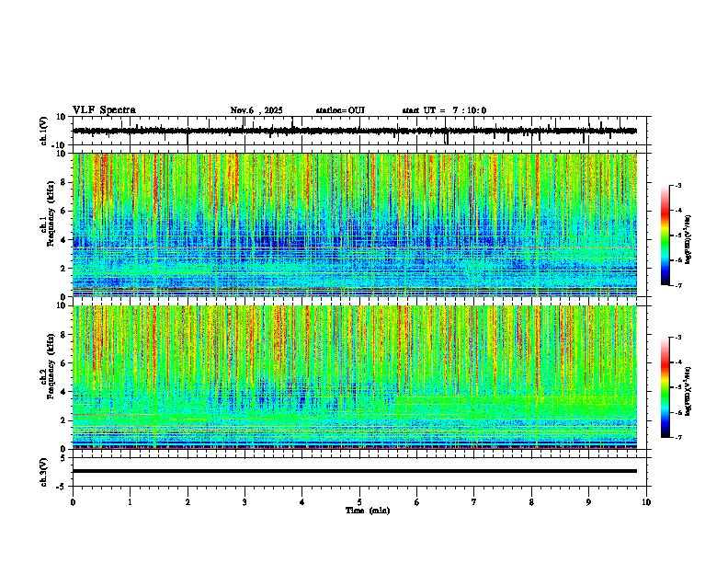The image size is (728, 563).
Task: Click the time axis tick label "2"
Action: (188, 502)
